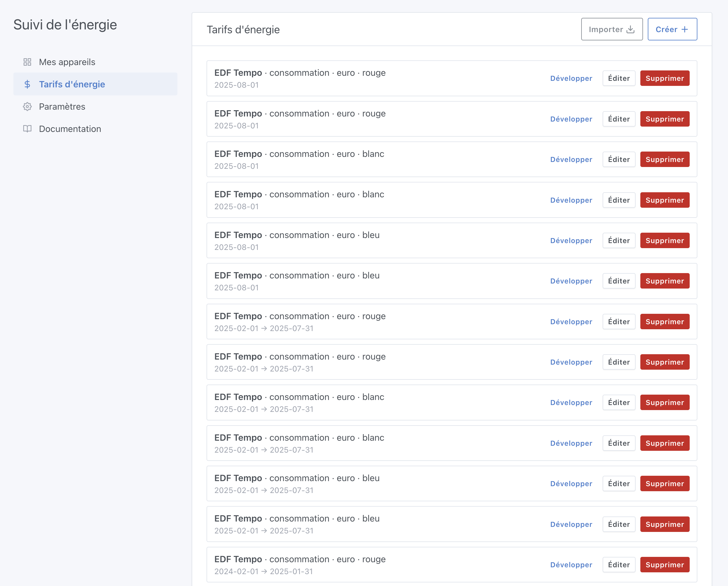Viewport: 728px width, 586px height.
Task: Go to the Documentation page
Action: [70, 129]
